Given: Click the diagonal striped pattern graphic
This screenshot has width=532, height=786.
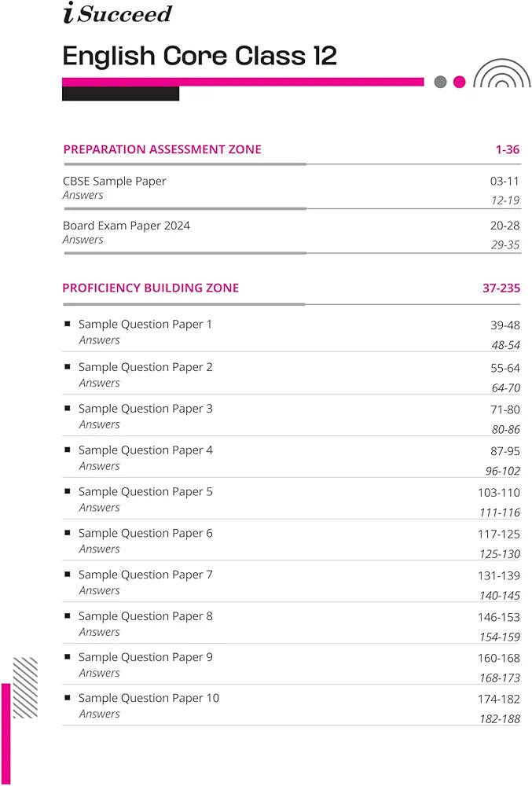Looking at the screenshot, I should [25, 687].
